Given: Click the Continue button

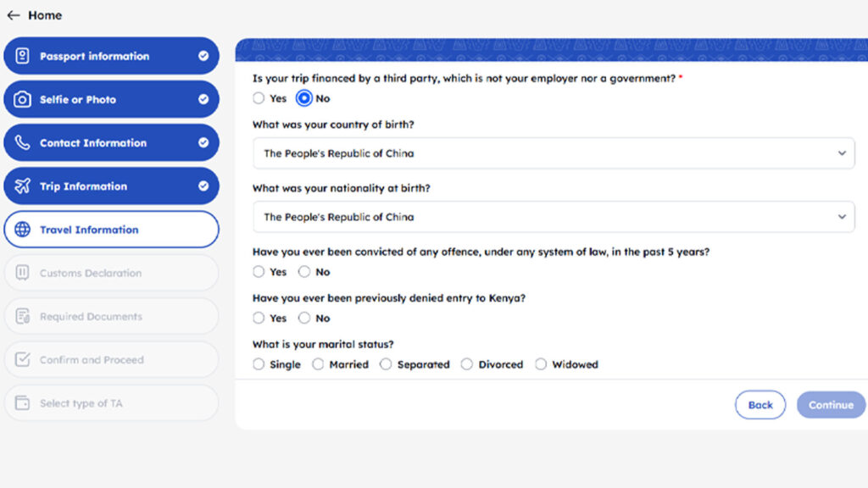Looking at the screenshot, I should click(831, 405).
